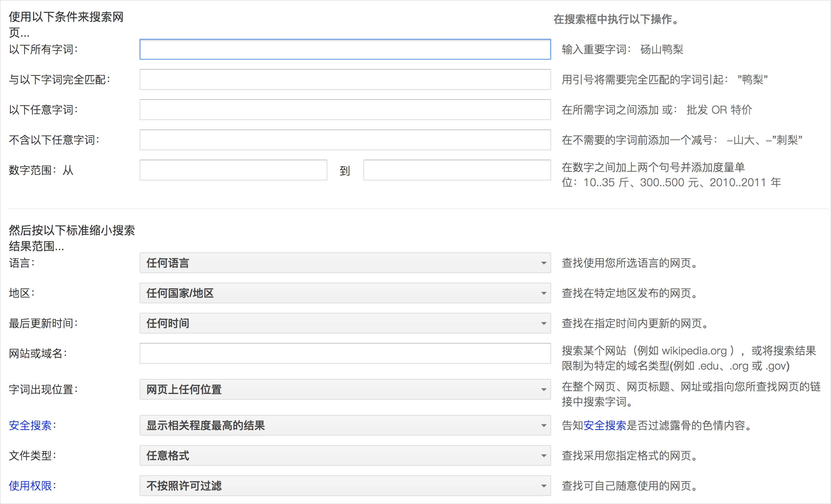Open the 显示相关程度最高的结果 SafeSearch dropdown
The width and height of the screenshot is (831, 504).
pos(345,425)
